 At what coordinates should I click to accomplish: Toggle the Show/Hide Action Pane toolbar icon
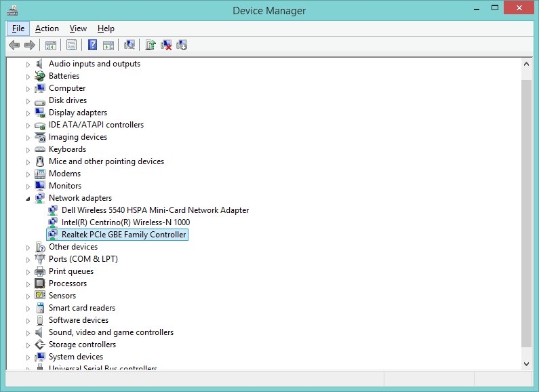(108, 45)
